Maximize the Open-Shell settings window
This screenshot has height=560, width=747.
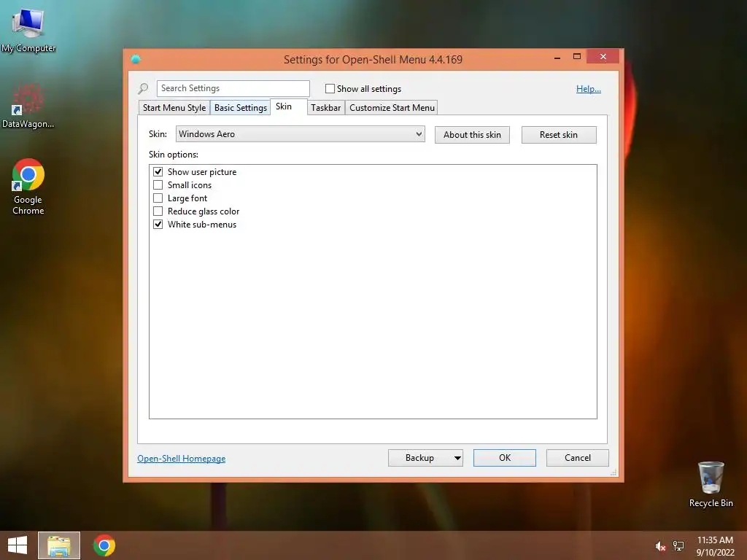577,57
